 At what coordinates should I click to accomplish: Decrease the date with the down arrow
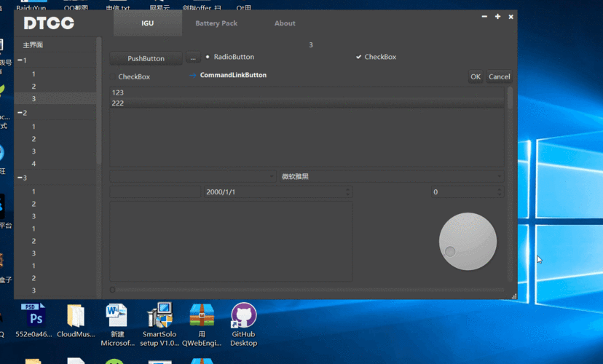coord(347,194)
